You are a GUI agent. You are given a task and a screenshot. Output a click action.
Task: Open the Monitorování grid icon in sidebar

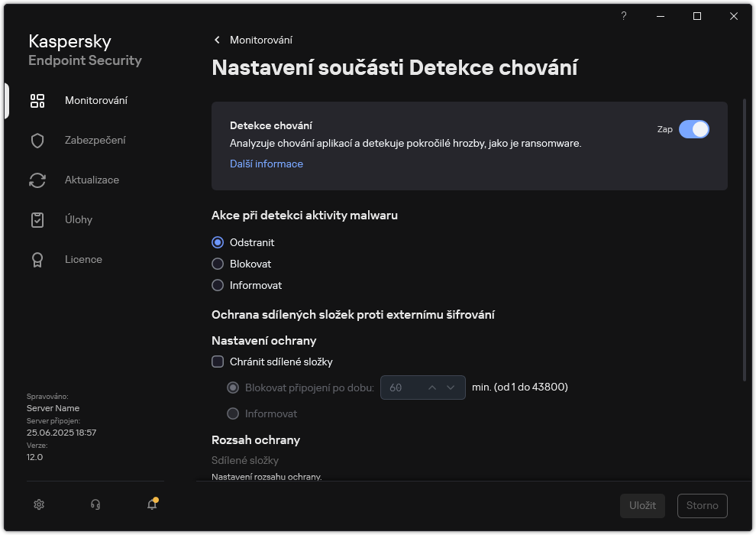[37, 100]
